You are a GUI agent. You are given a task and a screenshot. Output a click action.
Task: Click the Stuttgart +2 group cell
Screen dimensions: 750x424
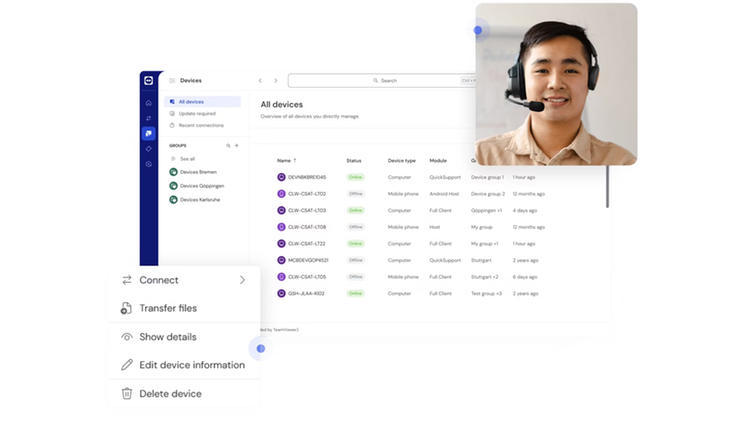[x=485, y=277]
